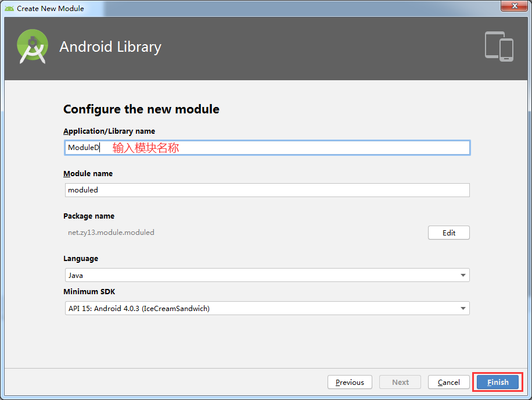Viewport: 532px width, 400px height.
Task: Click the Android Studio logo icon
Action: point(33,47)
